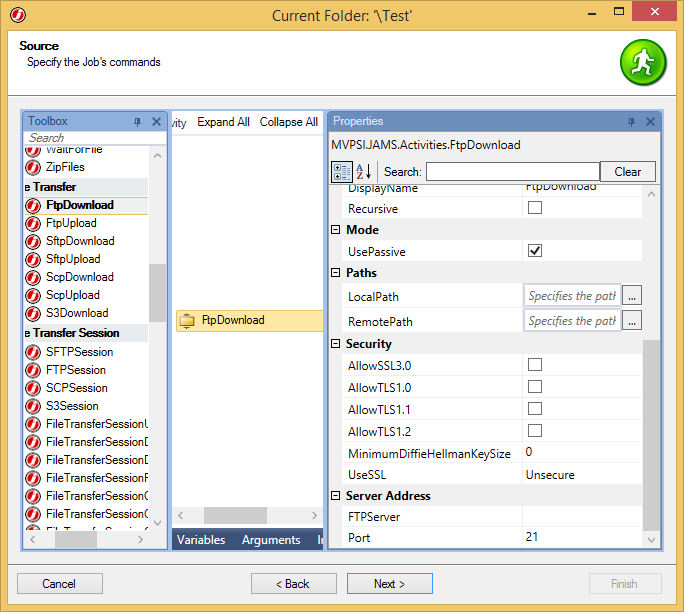Collapse the Paths property group
The width and height of the screenshot is (684, 612).
(x=335, y=273)
